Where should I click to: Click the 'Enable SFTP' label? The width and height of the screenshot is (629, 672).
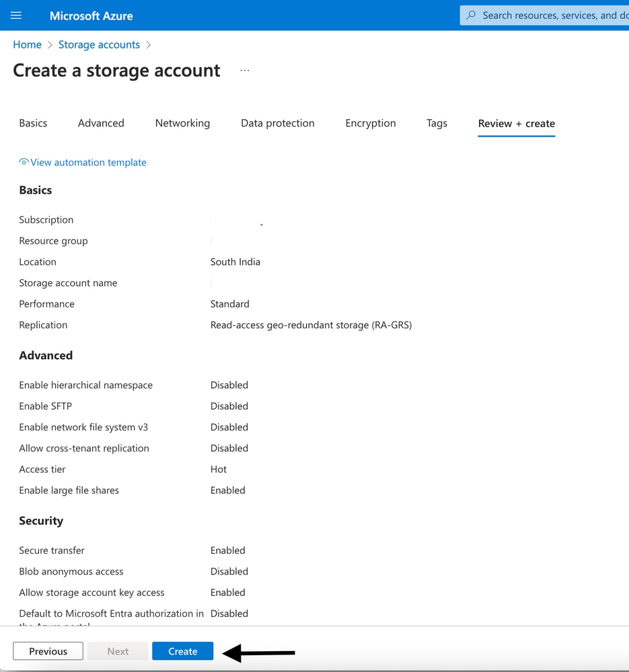(46, 406)
